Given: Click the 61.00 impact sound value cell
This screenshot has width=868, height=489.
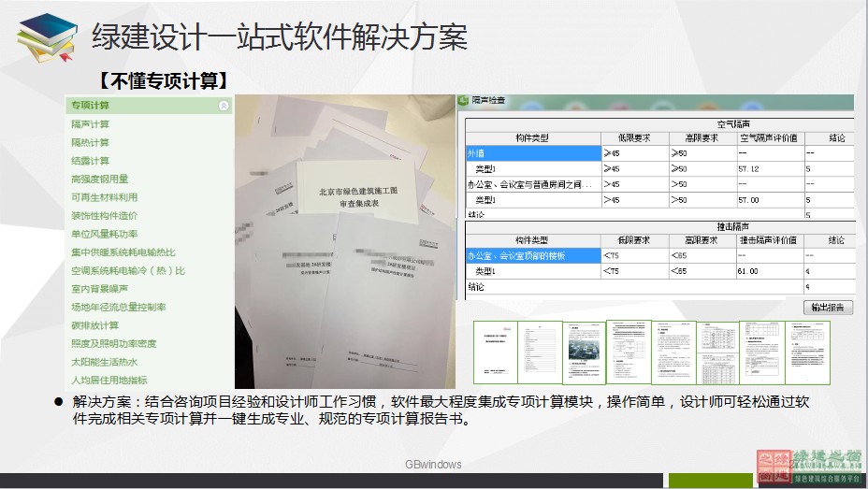Looking at the screenshot, I should tap(771, 271).
